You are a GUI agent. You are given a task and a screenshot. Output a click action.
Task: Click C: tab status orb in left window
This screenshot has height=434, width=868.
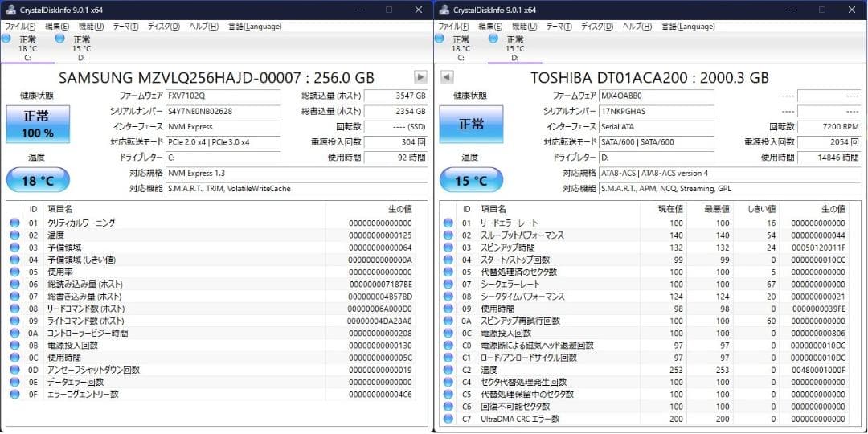pos(6,39)
